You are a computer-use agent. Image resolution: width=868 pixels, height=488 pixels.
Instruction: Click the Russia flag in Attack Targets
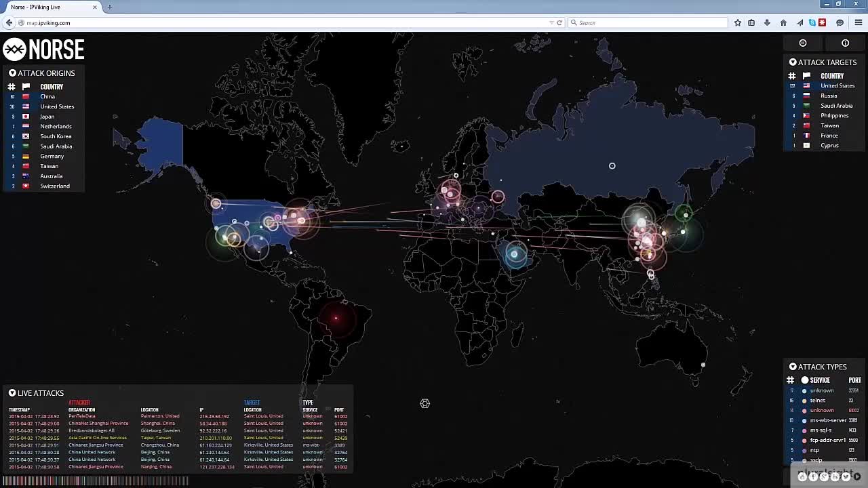[x=806, y=96]
